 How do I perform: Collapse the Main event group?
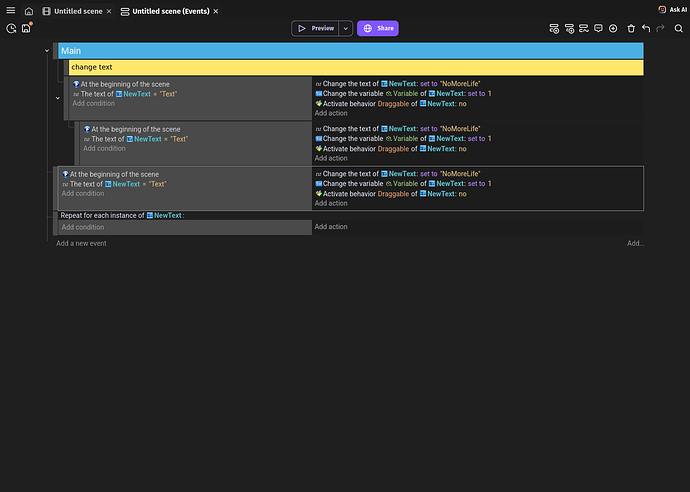tap(47, 51)
